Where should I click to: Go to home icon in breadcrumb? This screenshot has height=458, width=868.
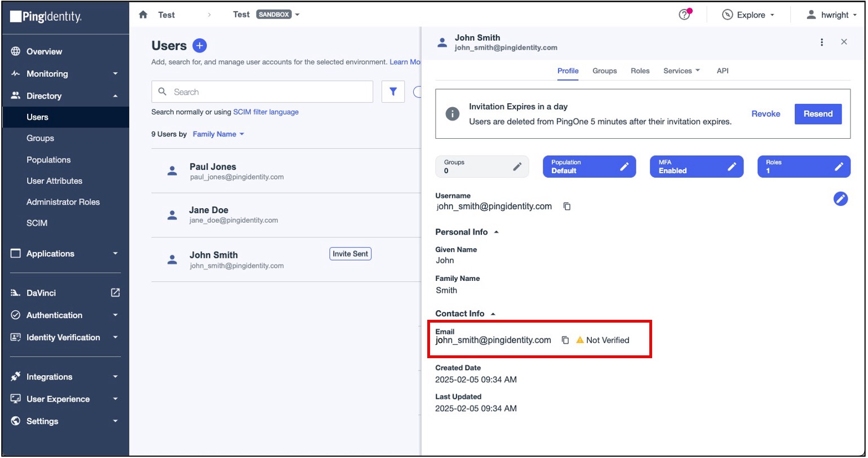[x=143, y=15]
